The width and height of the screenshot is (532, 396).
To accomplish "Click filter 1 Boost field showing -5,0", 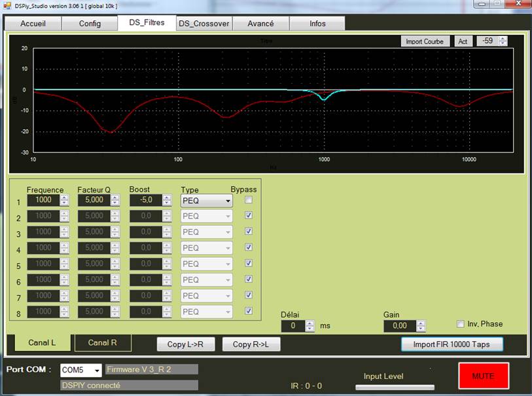I will pos(146,200).
